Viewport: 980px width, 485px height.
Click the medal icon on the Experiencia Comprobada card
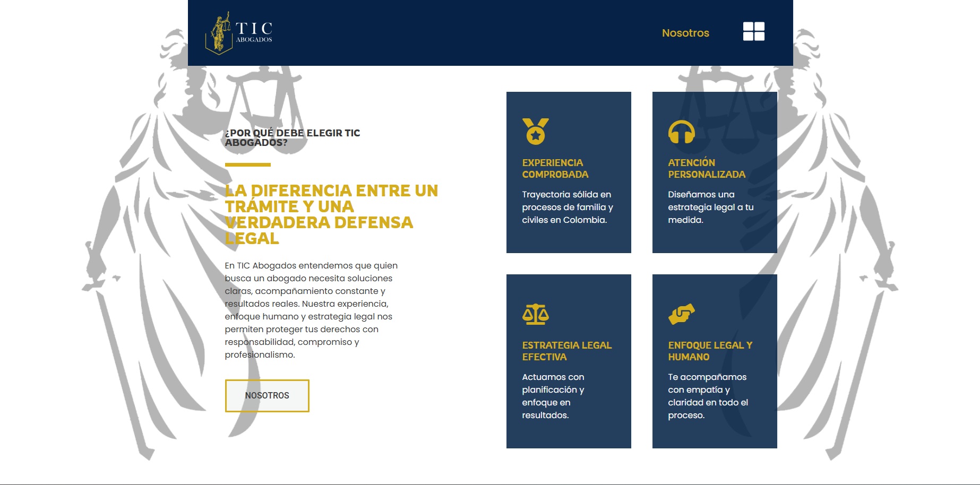click(x=535, y=132)
